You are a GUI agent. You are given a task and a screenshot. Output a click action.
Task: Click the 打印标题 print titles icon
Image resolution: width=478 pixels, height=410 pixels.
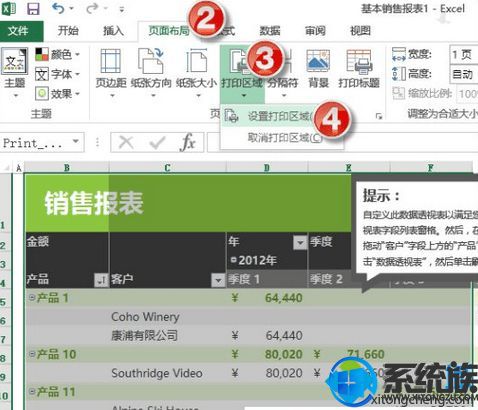tap(359, 61)
